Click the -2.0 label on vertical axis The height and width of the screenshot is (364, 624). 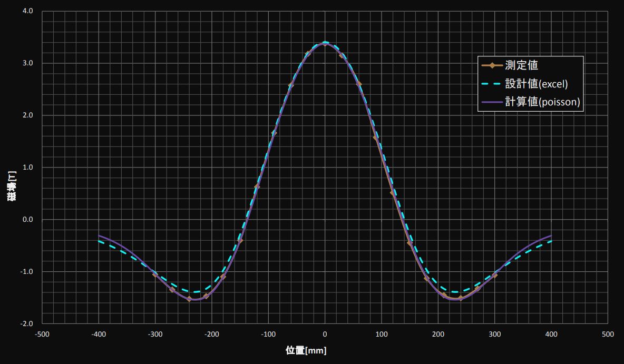click(27, 324)
